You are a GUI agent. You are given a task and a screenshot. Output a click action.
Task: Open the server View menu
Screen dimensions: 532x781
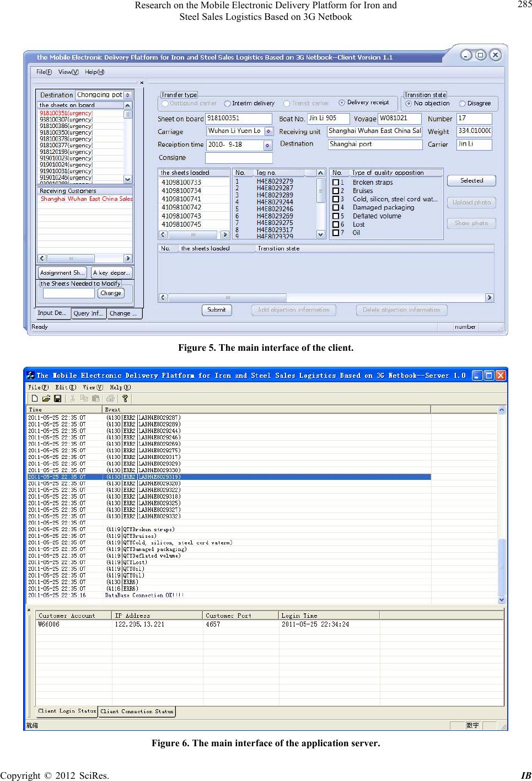pyautogui.click(x=93, y=387)
